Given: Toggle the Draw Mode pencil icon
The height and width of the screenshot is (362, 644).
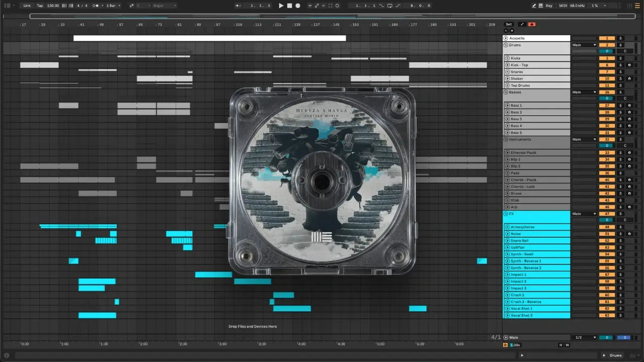Looking at the screenshot, I should (x=534, y=6).
